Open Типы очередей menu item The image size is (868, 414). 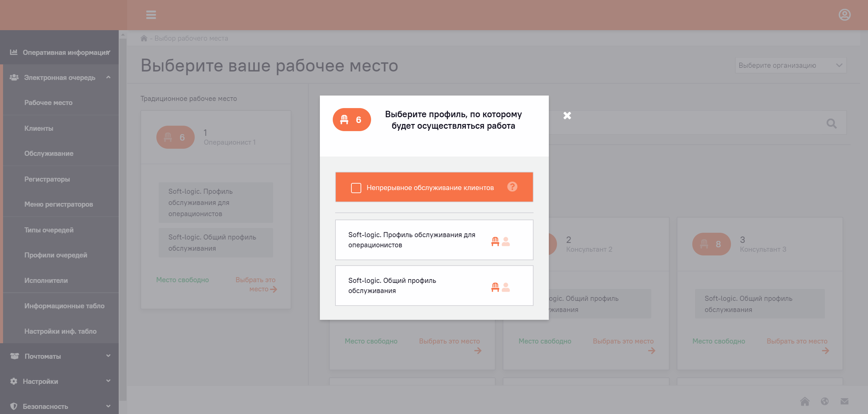[x=49, y=230]
